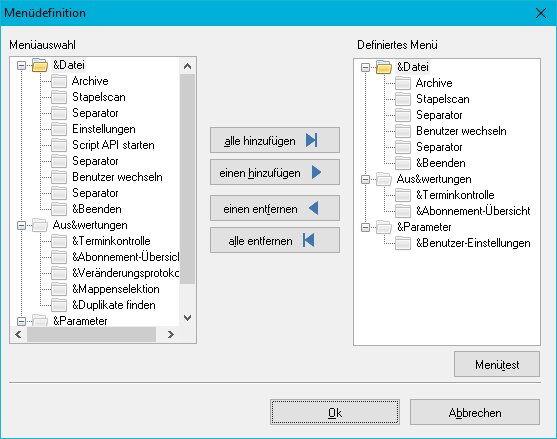Click the vertical scrollbar's down arrow in Menüauswahl
This screenshot has height=439, width=557.
point(188,318)
